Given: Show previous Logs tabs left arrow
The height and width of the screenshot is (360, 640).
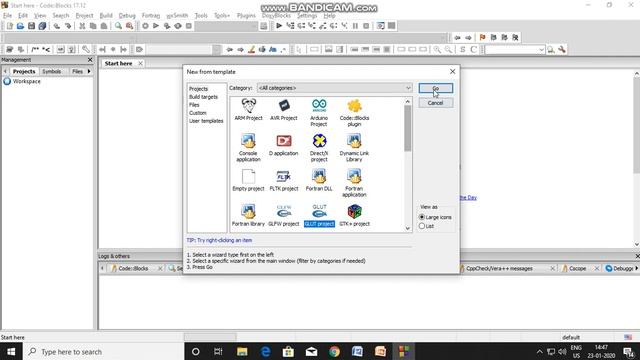Looking at the screenshot, I should click(x=102, y=268).
